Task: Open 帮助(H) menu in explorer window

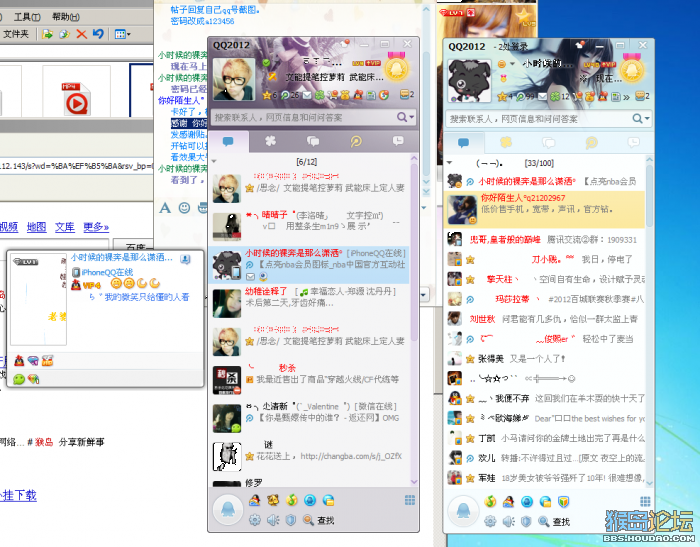Action: click(66, 17)
